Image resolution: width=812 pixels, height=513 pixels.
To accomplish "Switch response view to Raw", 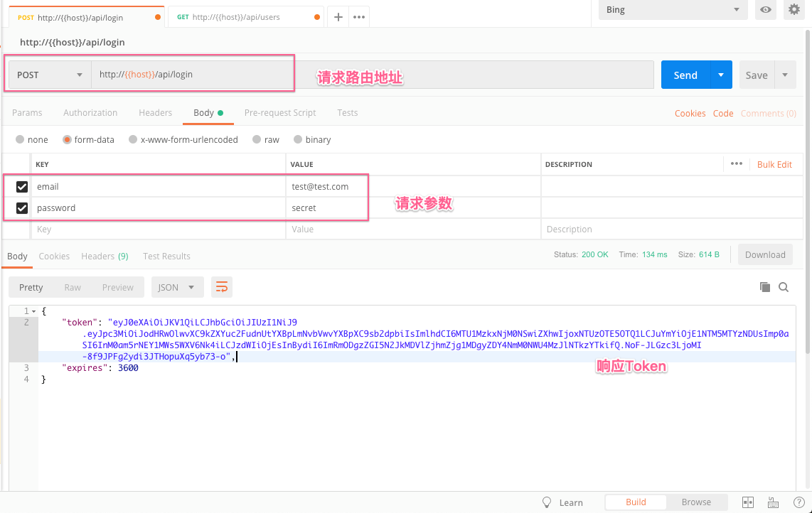I will pos(73,287).
